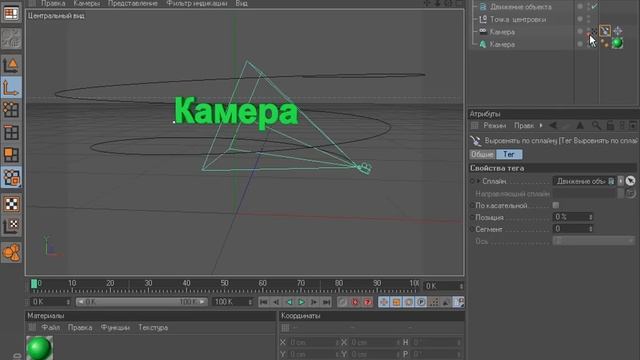Click the Позиция value spinner arrows

[591, 217]
